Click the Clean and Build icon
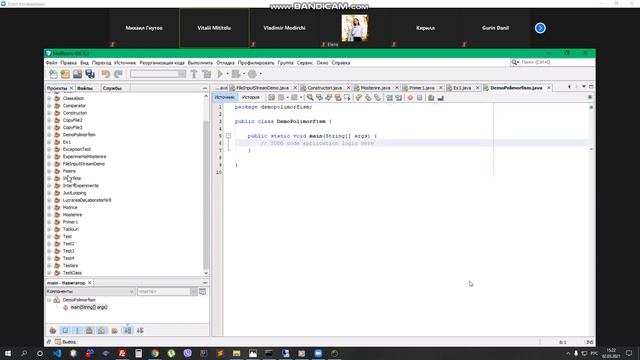 coord(207,74)
